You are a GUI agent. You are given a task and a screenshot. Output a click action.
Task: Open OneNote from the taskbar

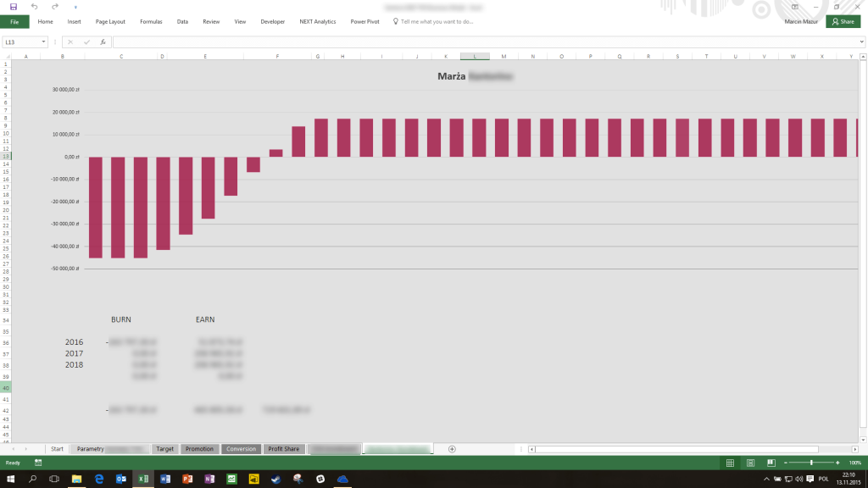point(209,480)
